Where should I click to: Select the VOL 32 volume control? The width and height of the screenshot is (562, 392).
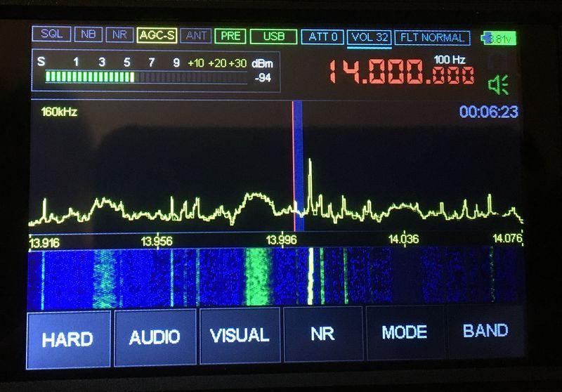pyautogui.click(x=370, y=37)
